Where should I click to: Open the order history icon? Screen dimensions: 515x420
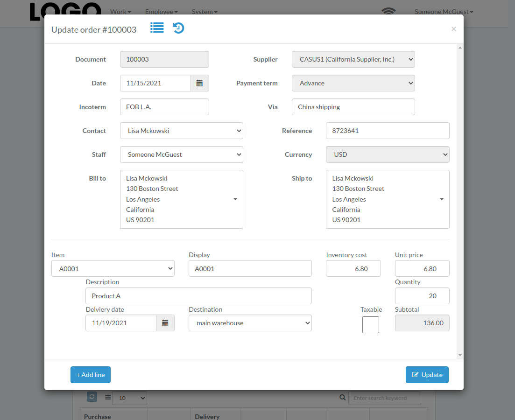(x=178, y=28)
